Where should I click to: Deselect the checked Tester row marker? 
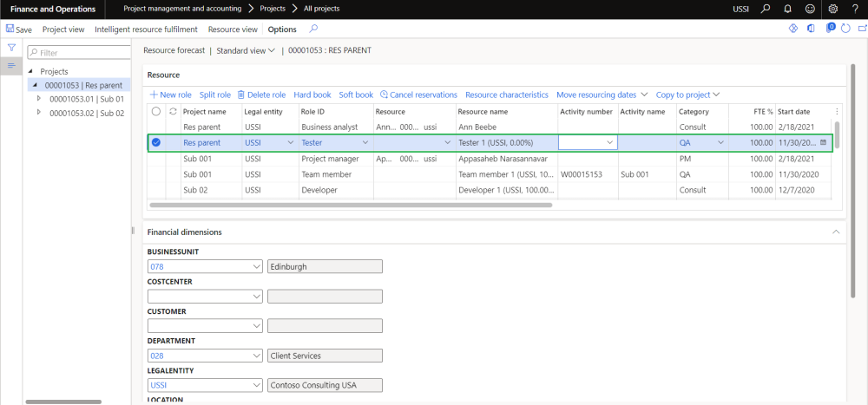156,142
